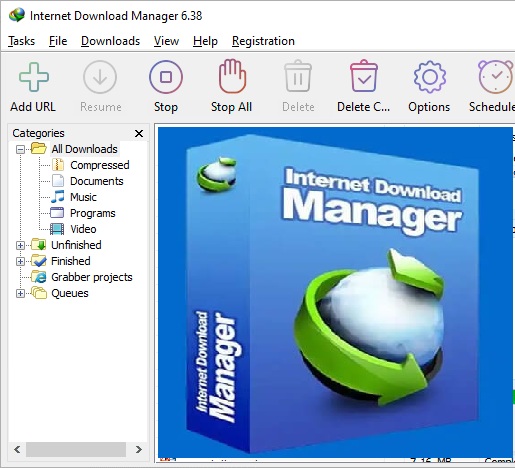515x468 pixels.
Task: Click the Compressed category zip icon
Action: pos(58,165)
